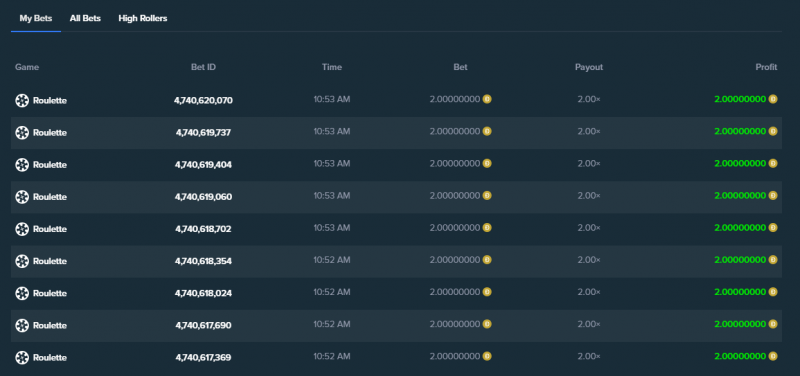Click Roulette icon for bet 4,740,617,690
Image resolution: width=800 pixels, height=376 pixels.
[22, 325]
